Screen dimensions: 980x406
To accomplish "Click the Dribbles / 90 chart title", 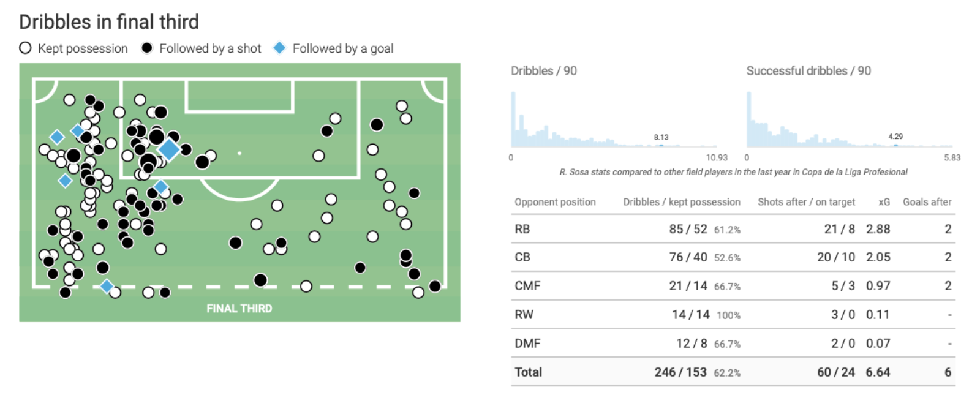I will point(544,71).
